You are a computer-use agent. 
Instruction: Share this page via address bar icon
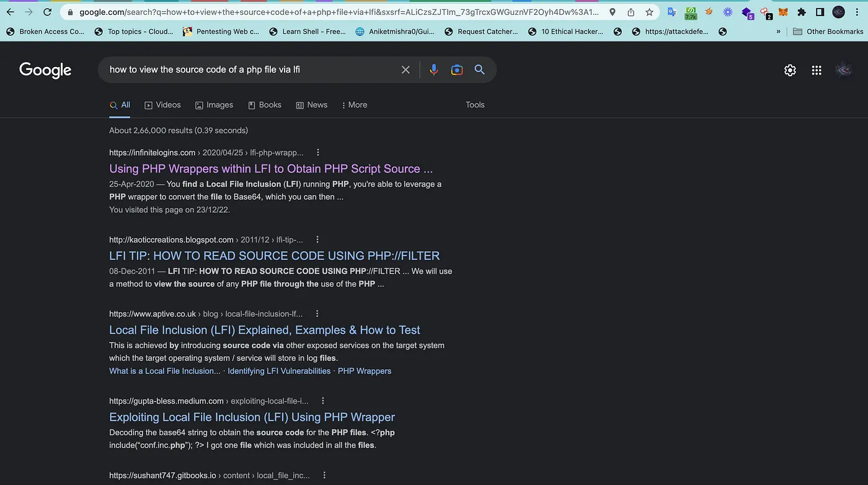pos(631,12)
